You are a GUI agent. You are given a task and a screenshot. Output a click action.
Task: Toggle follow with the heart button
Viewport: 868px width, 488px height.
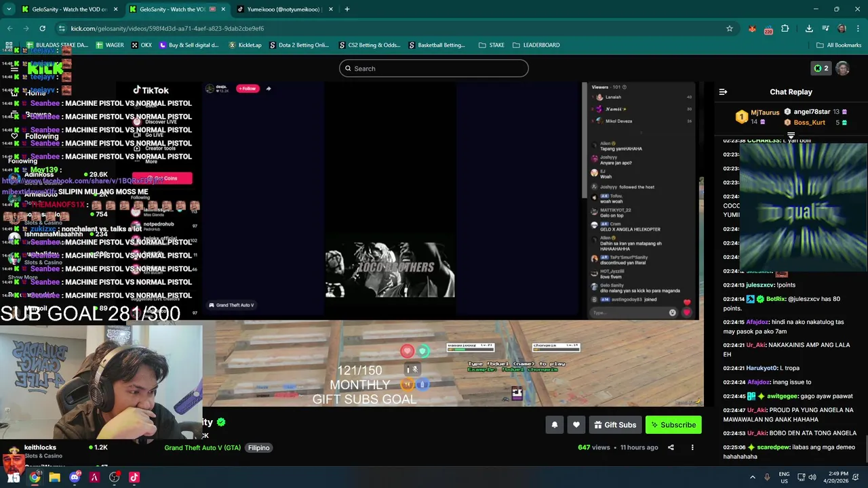[x=576, y=425]
